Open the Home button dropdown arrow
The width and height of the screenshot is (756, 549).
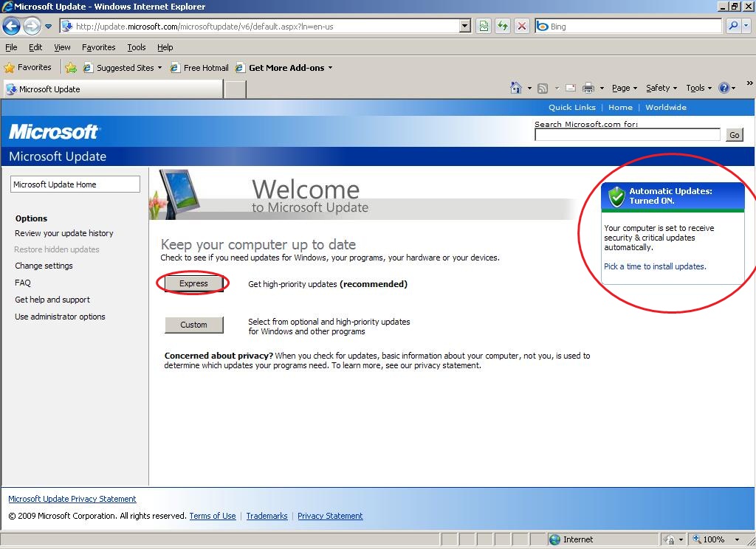529,89
